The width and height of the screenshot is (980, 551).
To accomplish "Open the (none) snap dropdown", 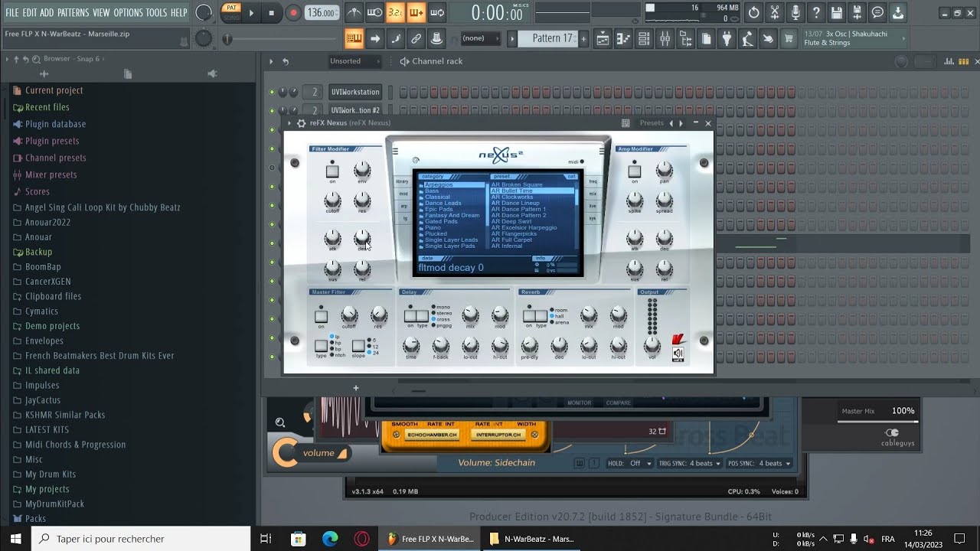I will (480, 38).
